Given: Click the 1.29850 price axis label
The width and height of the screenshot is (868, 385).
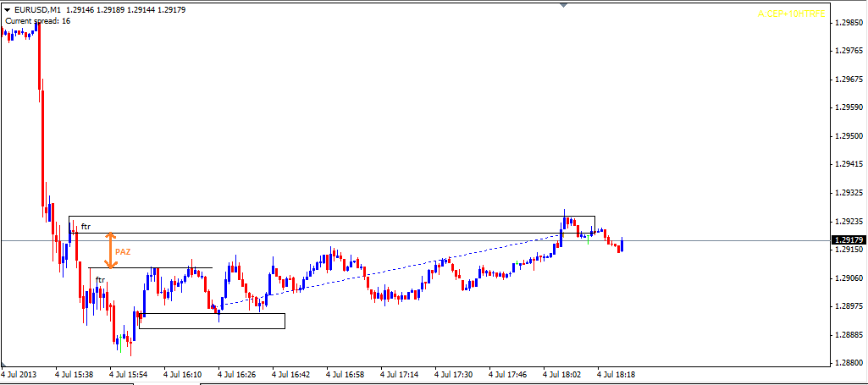Looking at the screenshot, I should (848, 23).
